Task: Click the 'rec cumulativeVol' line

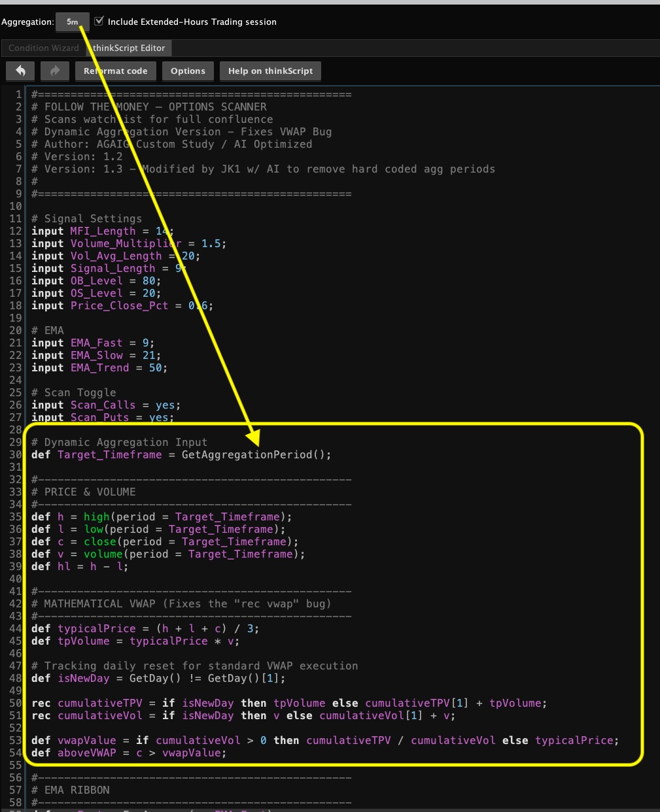Action: tap(243, 716)
